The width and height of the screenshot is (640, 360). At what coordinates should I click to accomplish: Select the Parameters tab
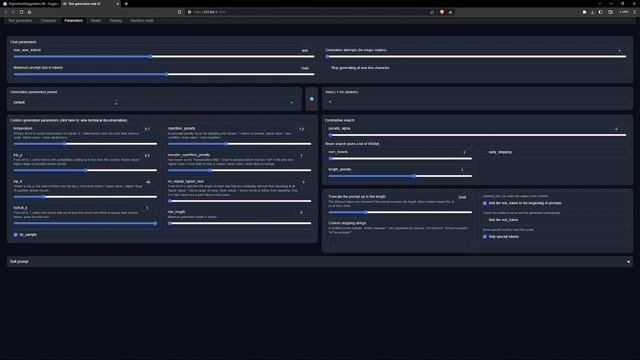(73, 20)
